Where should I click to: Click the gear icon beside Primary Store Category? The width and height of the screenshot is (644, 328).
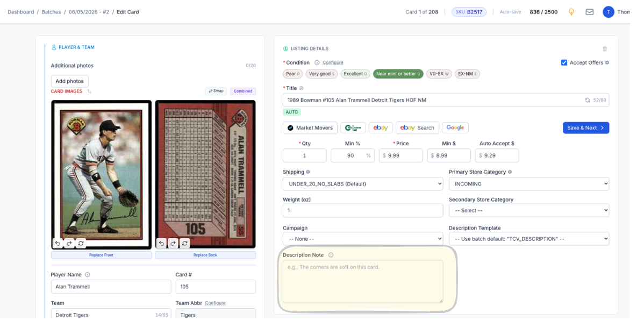[510, 172]
